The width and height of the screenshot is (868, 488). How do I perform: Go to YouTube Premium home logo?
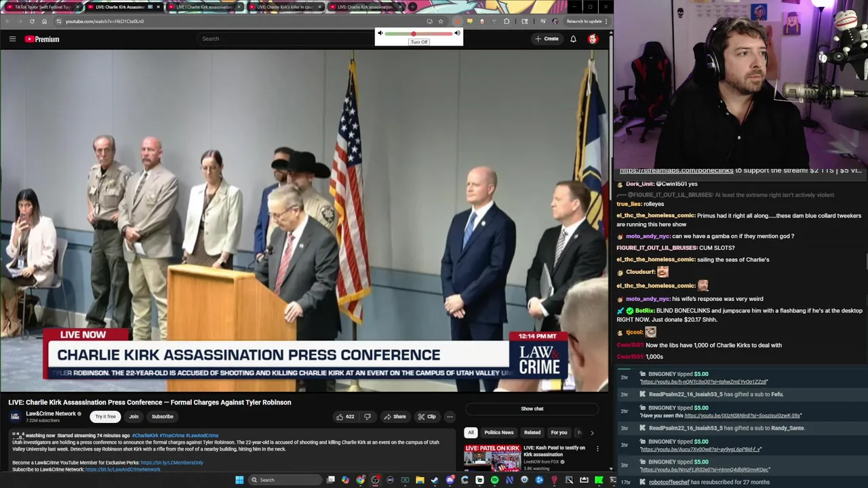point(42,39)
